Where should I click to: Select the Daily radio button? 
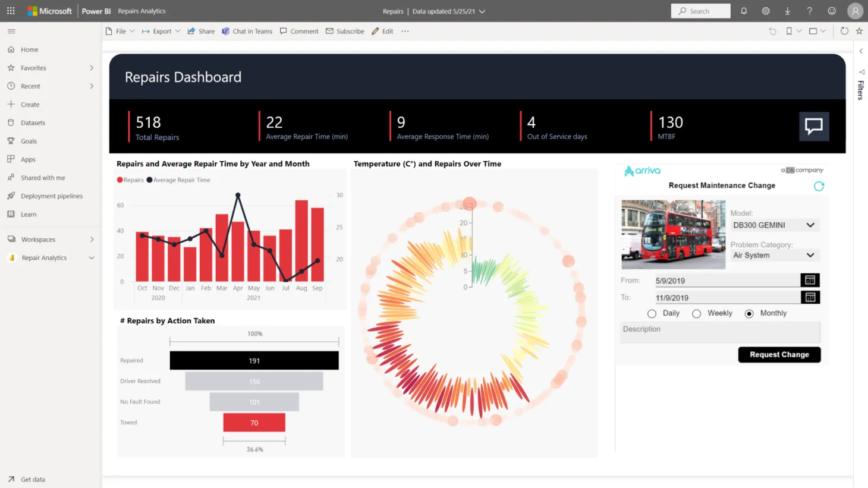click(652, 313)
